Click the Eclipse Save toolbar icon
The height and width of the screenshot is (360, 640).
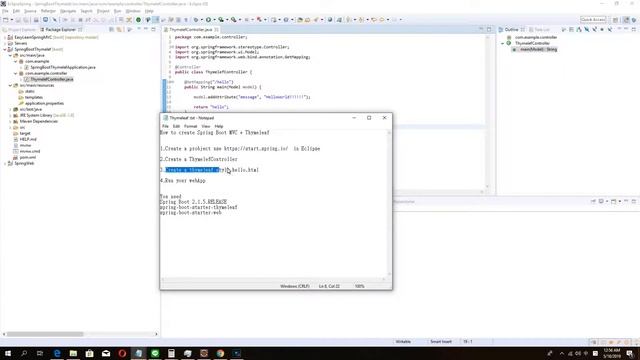pos(18,20)
